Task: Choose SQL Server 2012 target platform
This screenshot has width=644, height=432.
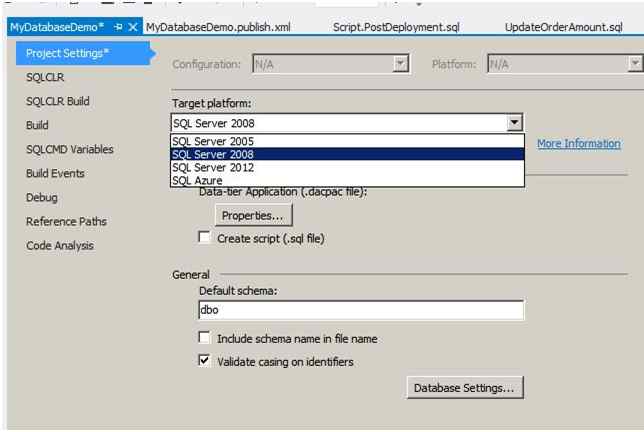Action: (x=347, y=168)
